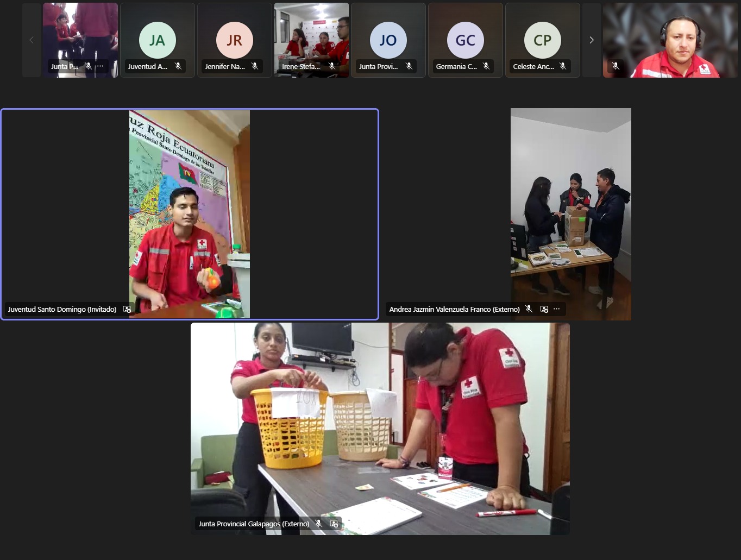Click mic icon on Juventud A... tile

coord(178,66)
